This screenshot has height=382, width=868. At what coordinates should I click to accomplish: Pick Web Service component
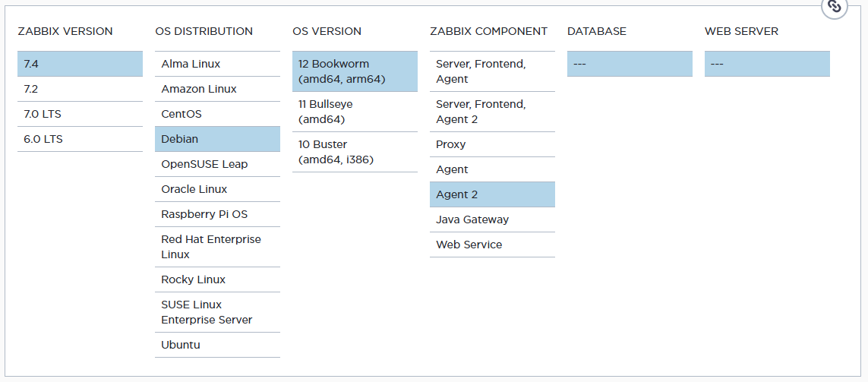[492, 245]
